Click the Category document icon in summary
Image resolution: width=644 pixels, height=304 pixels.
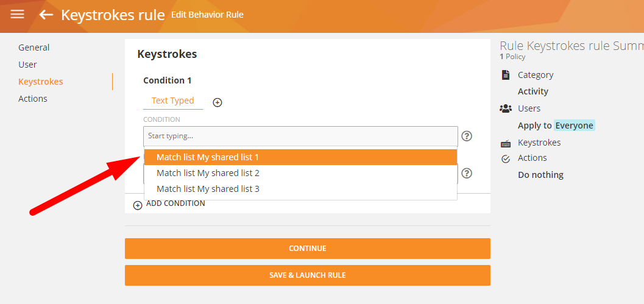505,75
